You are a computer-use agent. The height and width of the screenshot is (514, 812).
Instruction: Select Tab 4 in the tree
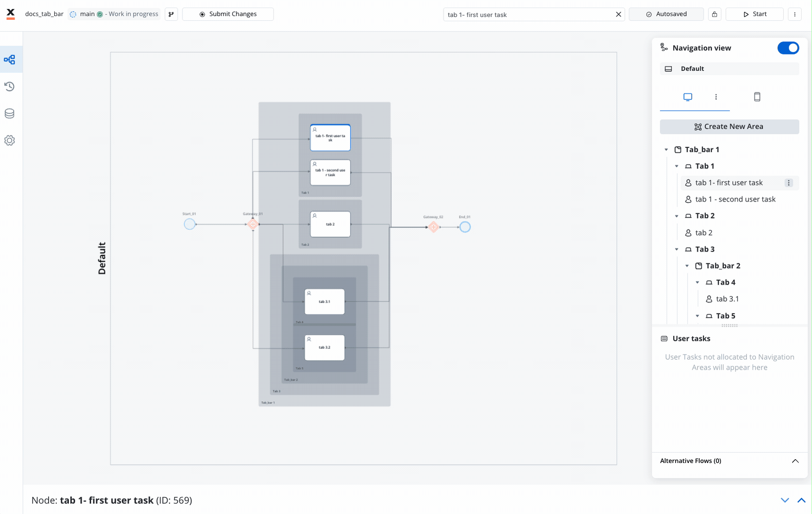point(726,282)
